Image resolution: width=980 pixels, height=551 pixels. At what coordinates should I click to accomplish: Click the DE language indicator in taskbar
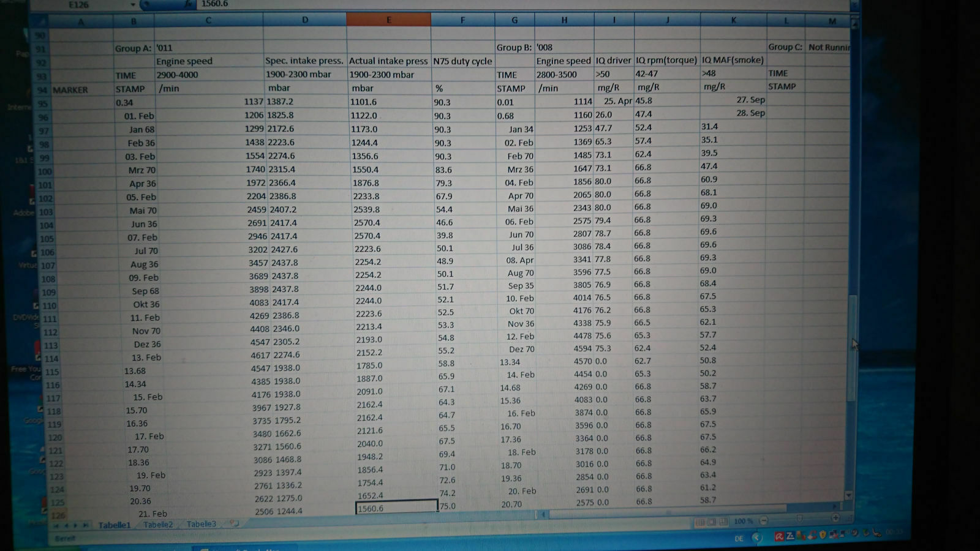[x=739, y=539]
